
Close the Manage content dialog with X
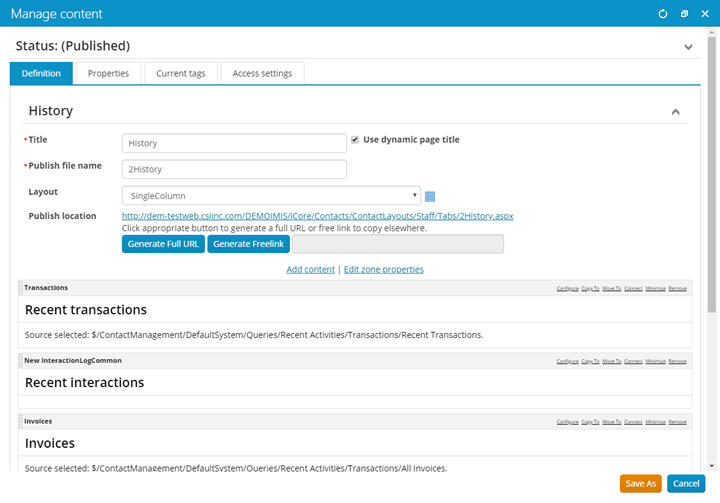tap(705, 14)
